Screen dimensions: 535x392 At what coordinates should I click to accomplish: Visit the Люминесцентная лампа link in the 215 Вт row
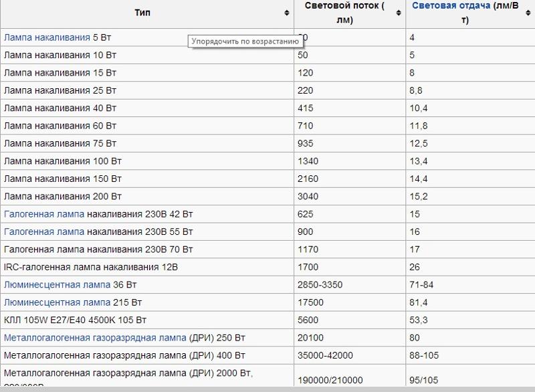(57, 302)
